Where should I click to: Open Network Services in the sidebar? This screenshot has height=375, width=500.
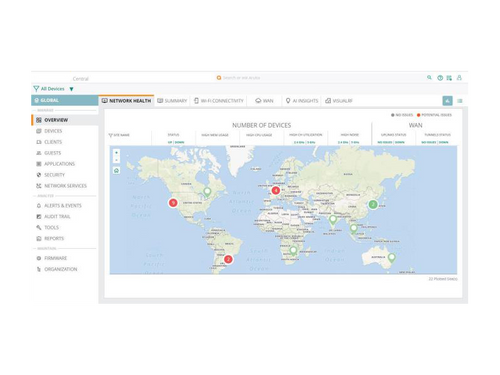point(61,186)
